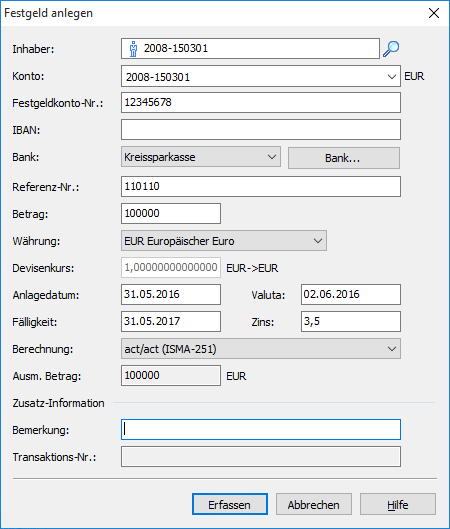The width and height of the screenshot is (450, 529).
Task: Close the Festgeld anlegen dialog
Action: (434, 13)
